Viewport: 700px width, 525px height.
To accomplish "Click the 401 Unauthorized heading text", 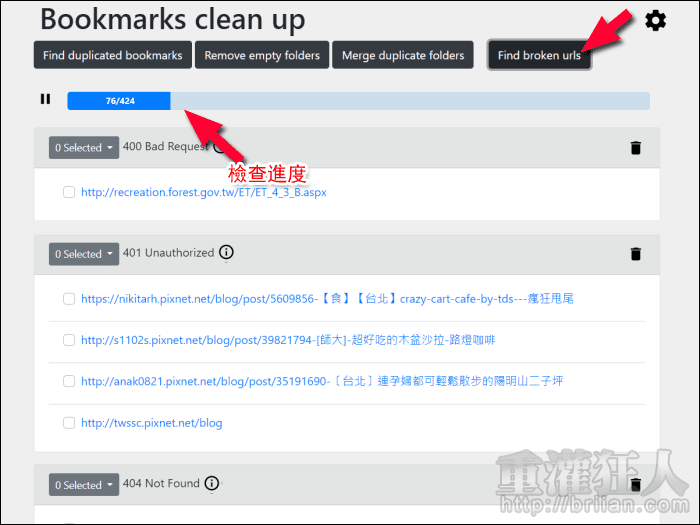I will [x=168, y=253].
